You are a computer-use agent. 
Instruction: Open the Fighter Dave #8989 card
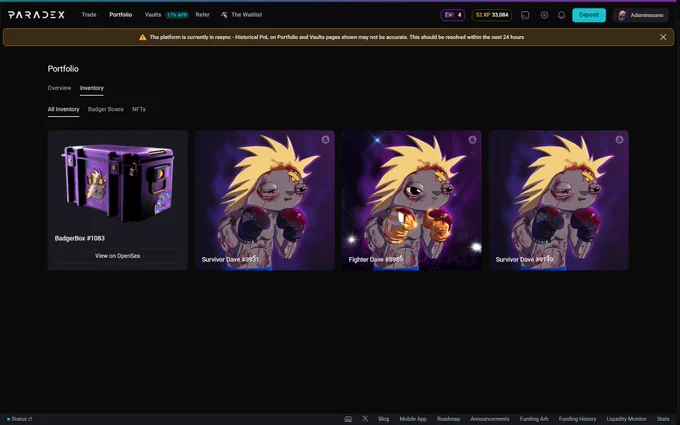point(412,200)
